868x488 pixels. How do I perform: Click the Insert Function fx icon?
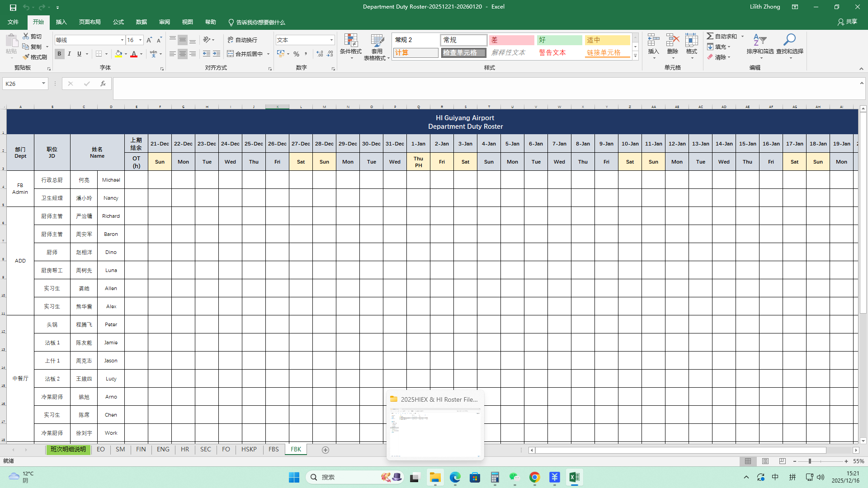(103, 84)
